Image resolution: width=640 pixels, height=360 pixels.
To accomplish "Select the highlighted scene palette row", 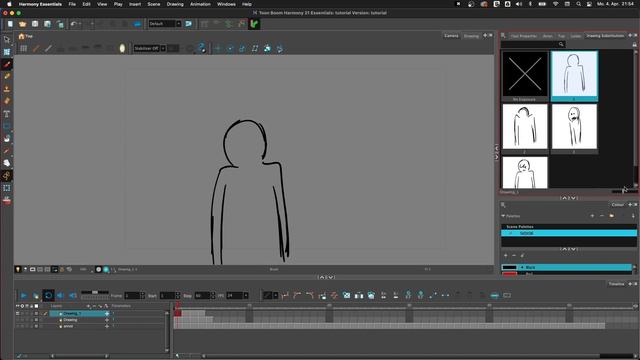I will 569,233.
